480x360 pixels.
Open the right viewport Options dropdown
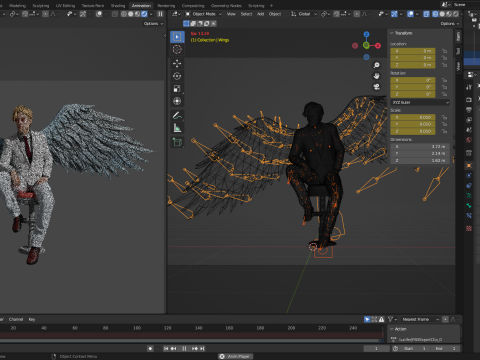point(450,24)
